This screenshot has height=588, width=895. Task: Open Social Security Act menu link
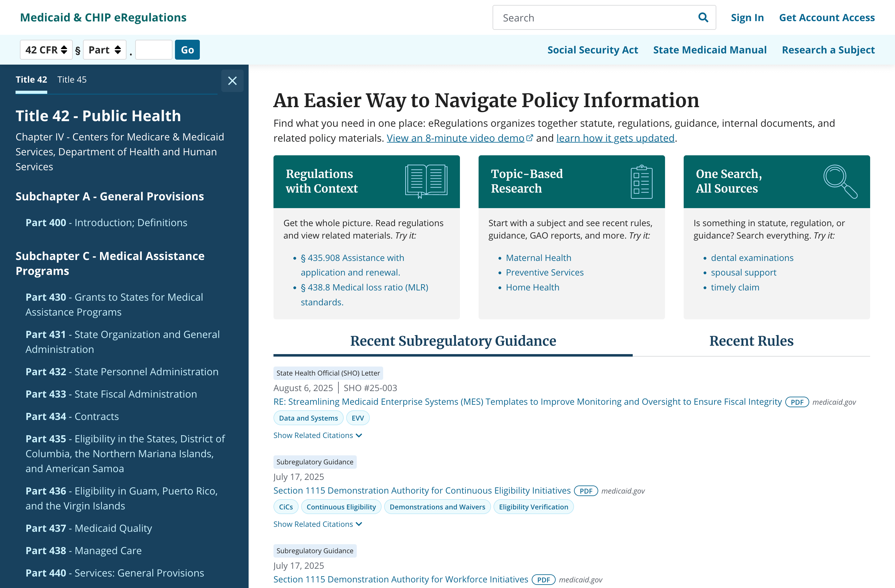(592, 50)
